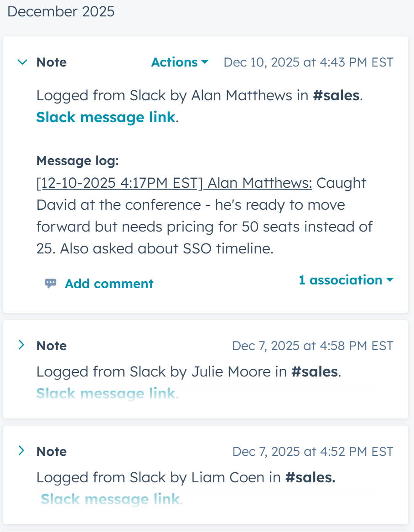Open the 1 association dropdown
This screenshot has width=414, height=532.
(346, 280)
